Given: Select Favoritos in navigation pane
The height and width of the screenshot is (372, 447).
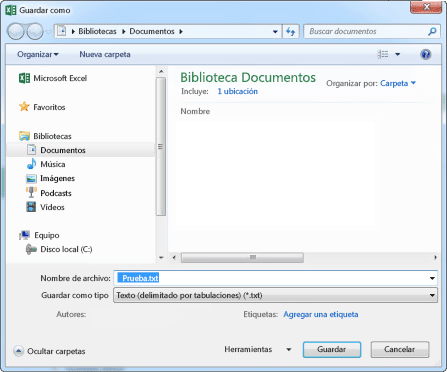Looking at the screenshot, I should coord(49,107).
